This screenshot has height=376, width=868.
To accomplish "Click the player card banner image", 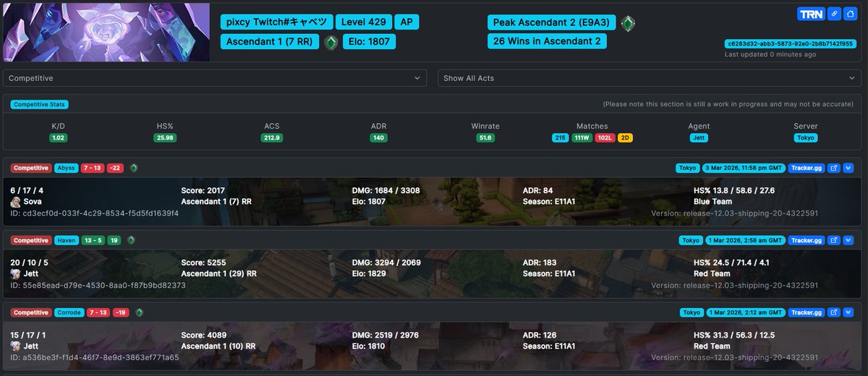I will pos(106,32).
